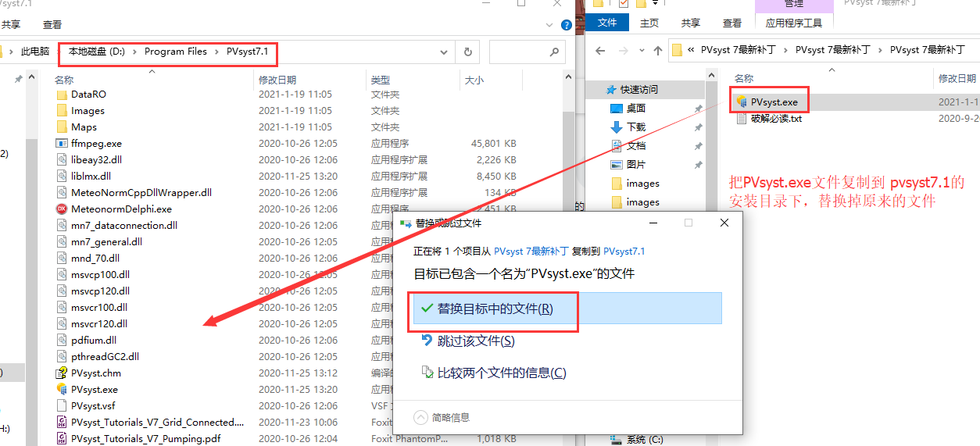Click the PVsyst.vsf file icon
980x446 pixels.
pos(63,406)
